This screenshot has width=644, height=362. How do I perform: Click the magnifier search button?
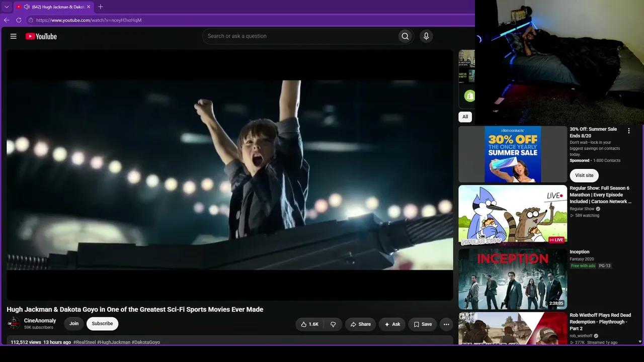[x=405, y=36]
